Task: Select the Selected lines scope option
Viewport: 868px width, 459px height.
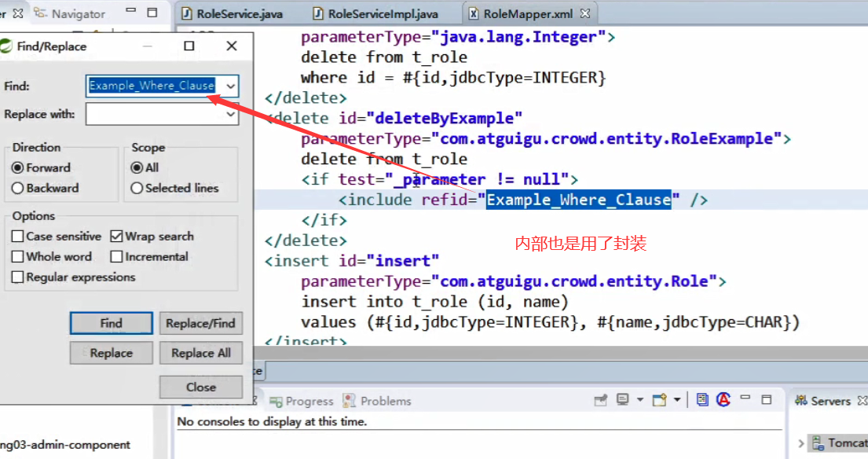Action: [x=137, y=189]
